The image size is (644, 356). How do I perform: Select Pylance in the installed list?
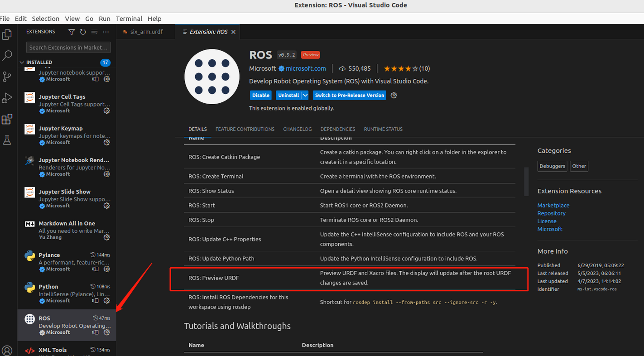[x=67, y=262]
